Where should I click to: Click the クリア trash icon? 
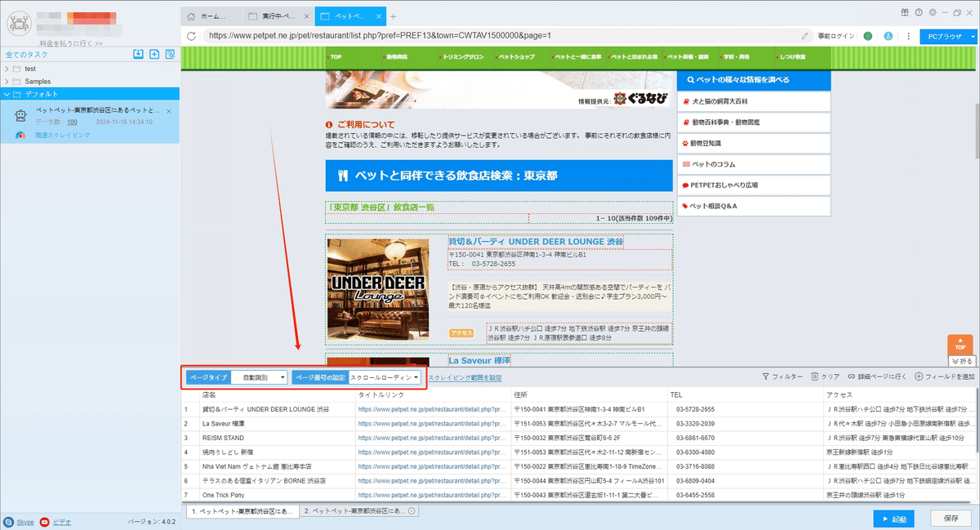(x=814, y=376)
